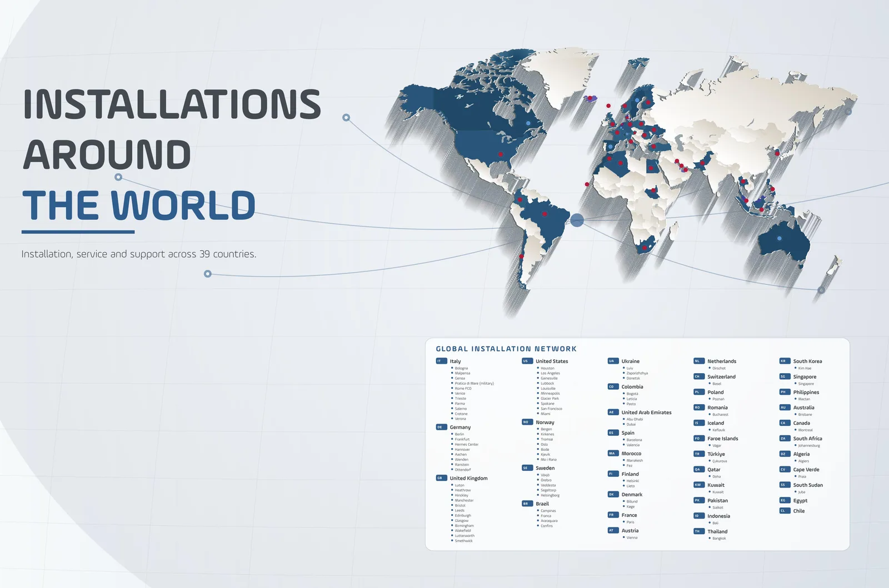Click the "Hermes Center" entry under Germany
889x588 pixels.
click(x=466, y=444)
